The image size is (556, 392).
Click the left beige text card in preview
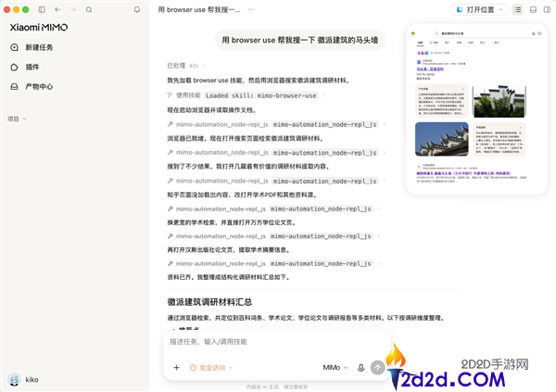click(x=441, y=101)
